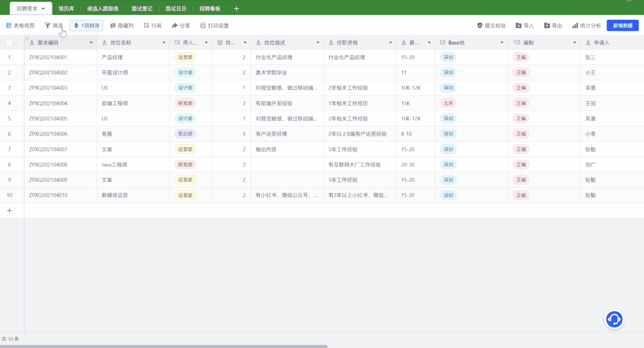Image resolution: width=644 pixels, height=348 pixels.
Task: Open 编制 column dropdown arrow
Action: click(x=575, y=43)
